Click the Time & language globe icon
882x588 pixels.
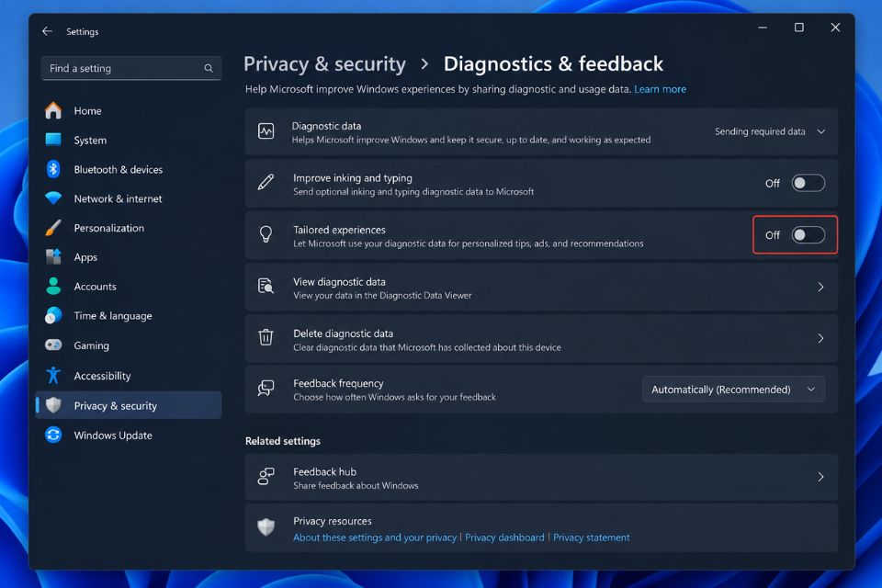pyautogui.click(x=53, y=315)
